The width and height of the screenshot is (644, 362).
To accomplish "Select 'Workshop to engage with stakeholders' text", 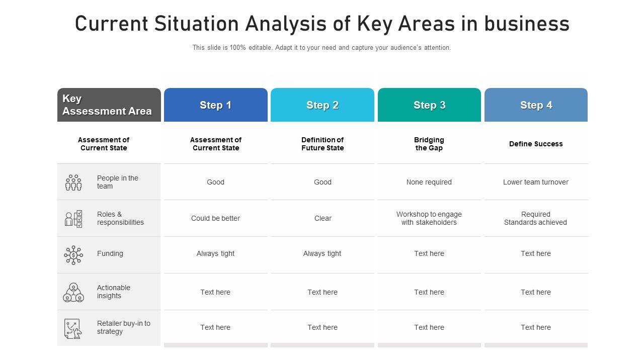I will pyautogui.click(x=429, y=218).
